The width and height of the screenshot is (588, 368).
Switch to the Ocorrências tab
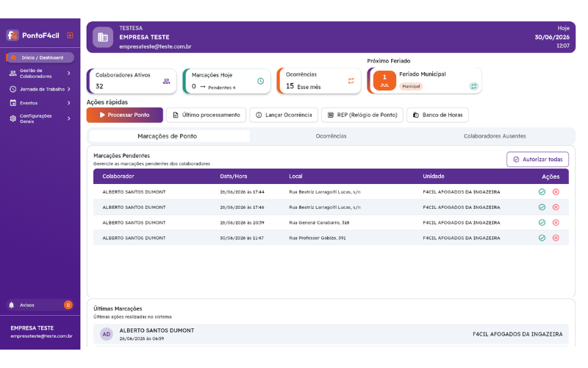click(x=331, y=136)
